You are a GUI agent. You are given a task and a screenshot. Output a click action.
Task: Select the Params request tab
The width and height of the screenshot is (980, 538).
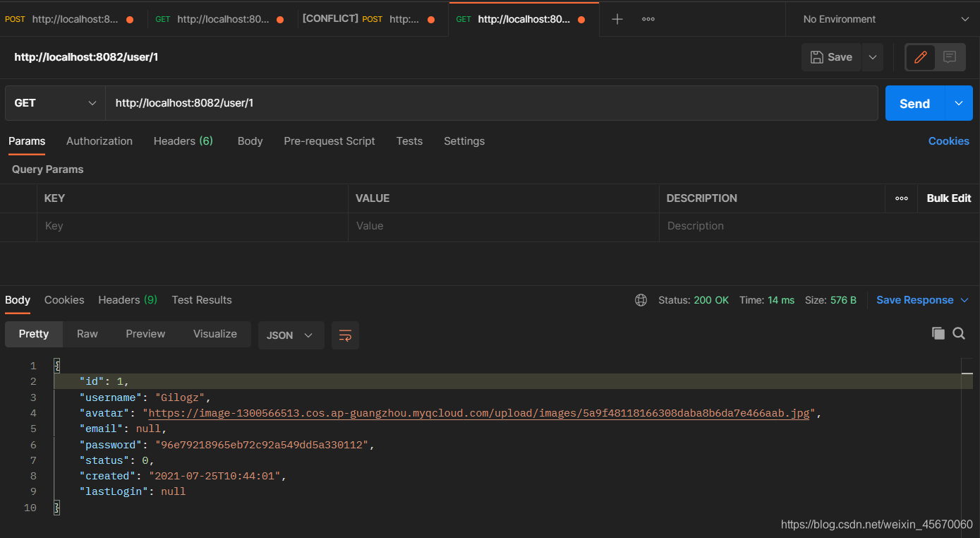pyautogui.click(x=27, y=141)
